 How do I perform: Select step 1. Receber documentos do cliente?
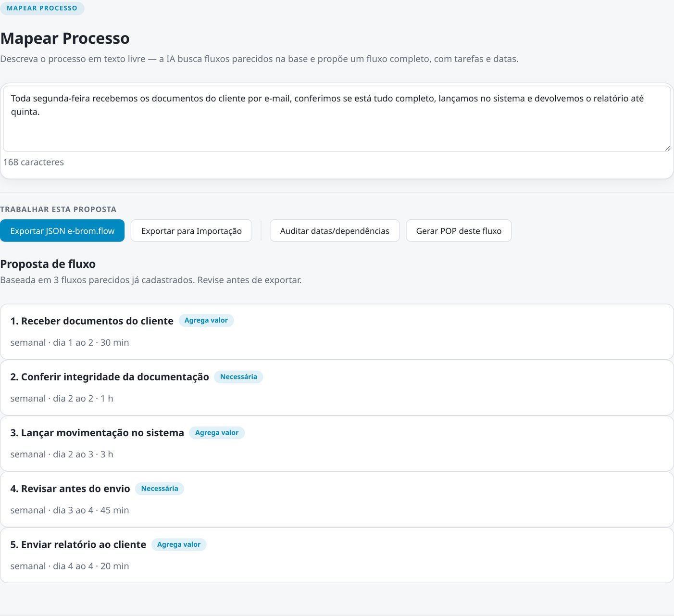337,332
